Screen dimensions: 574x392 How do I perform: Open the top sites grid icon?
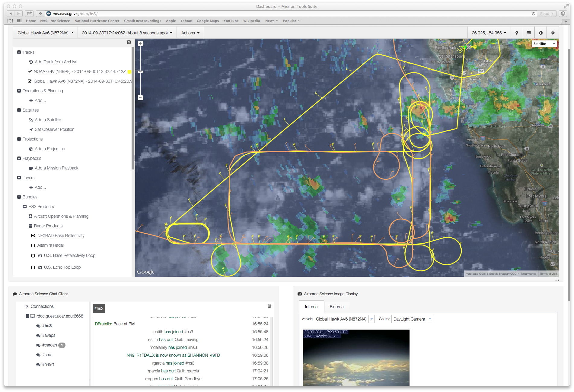coord(19,21)
